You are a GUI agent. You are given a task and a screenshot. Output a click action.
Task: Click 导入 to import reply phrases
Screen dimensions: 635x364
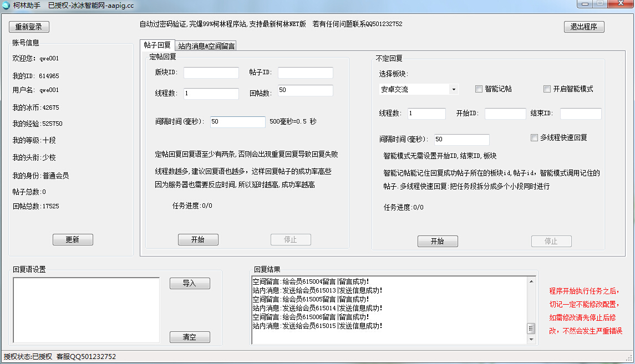point(190,284)
